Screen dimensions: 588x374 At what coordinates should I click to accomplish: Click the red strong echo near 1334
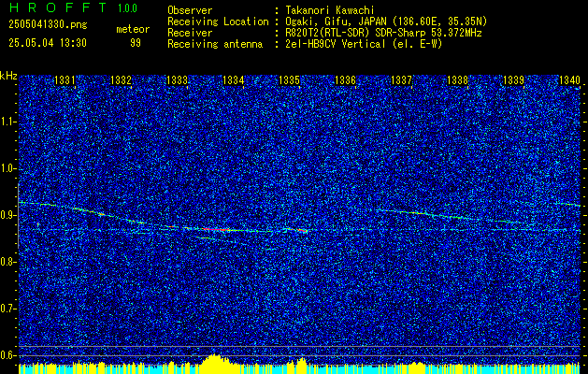(x=215, y=229)
